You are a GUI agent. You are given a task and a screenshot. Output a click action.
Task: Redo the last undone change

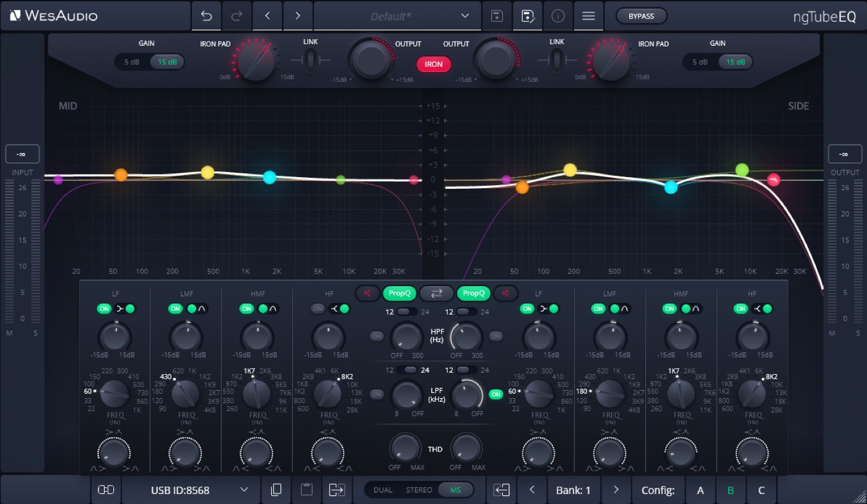(x=237, y=16)
